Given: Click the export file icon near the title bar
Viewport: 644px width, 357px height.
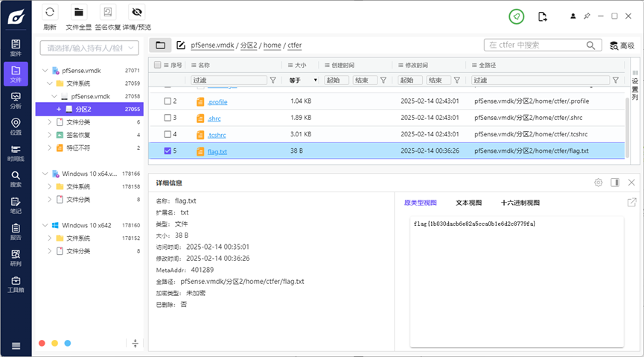Looking at the screenshot, I should (542, 16).
